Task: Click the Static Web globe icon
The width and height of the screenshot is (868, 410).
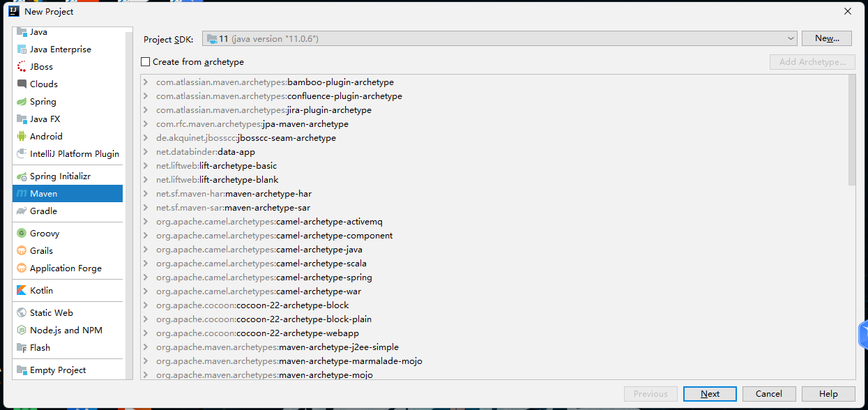Action: pos(22,313)
